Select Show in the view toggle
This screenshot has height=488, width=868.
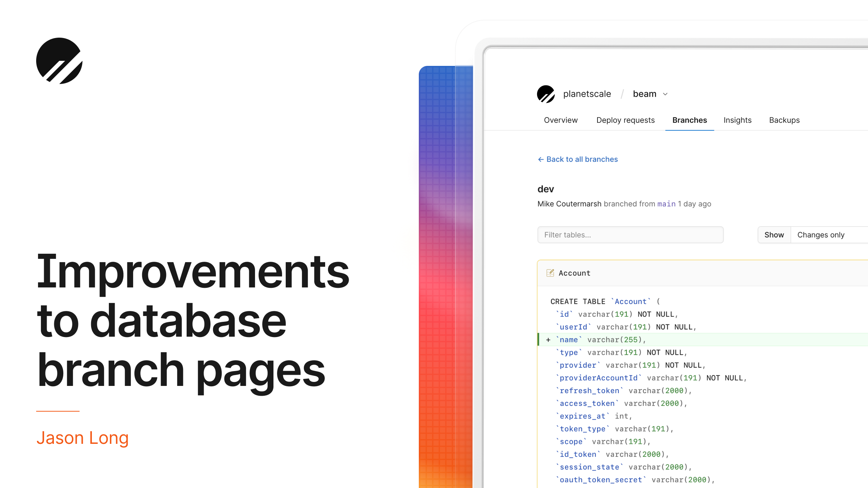point(774,235)
